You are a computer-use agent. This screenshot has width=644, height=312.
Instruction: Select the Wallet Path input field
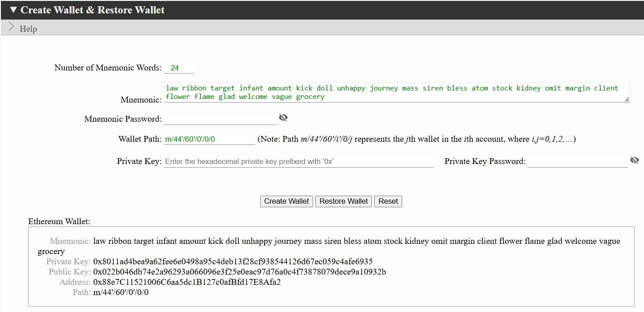(209, 139)
